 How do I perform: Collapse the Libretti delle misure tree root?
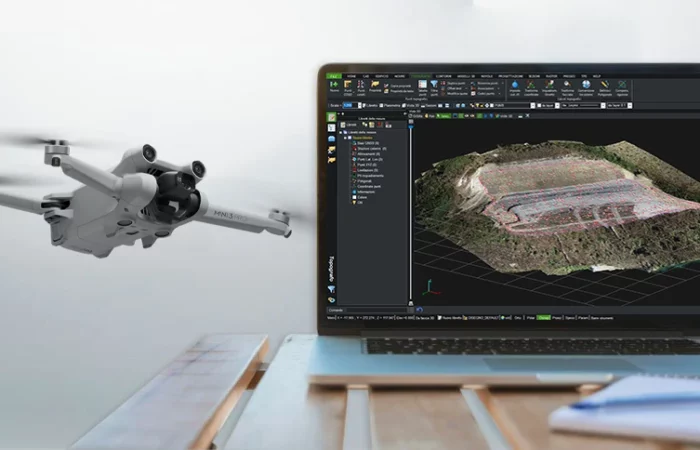point(341,133)
